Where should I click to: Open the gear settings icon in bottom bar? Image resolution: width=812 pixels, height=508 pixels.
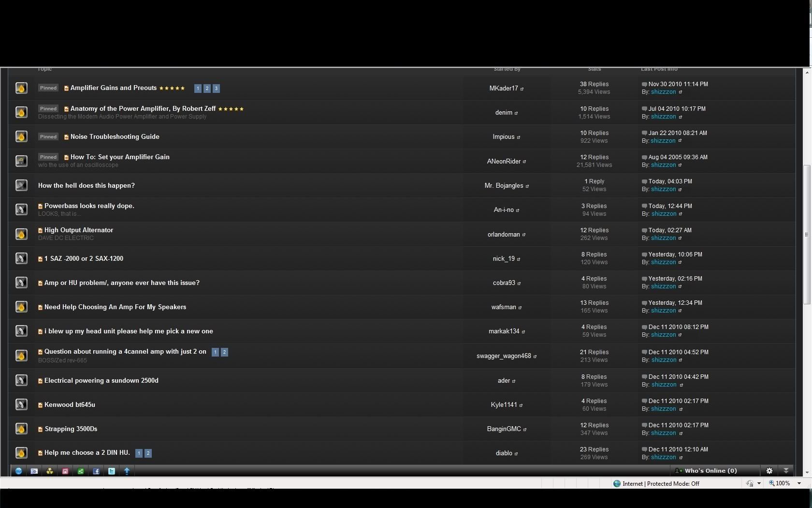click(x=769, y=471)
